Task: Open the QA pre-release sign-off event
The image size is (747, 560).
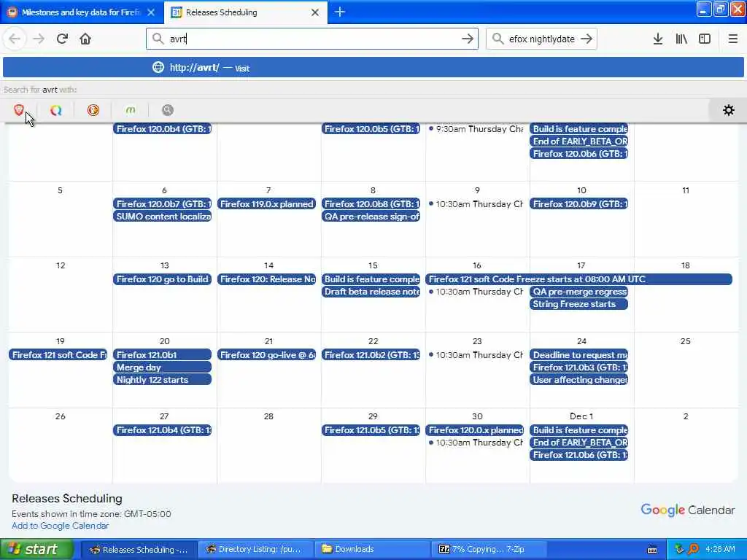Action: 371,216
